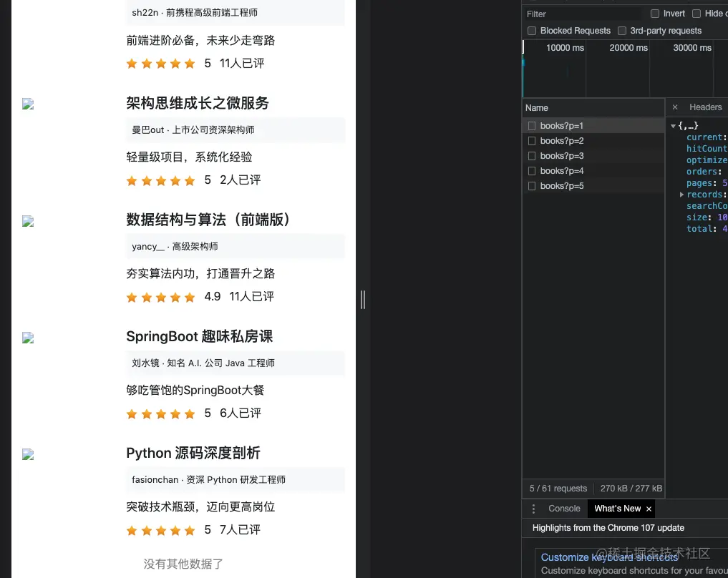
Task: Click the document icon for books?p=2
Action: [532, 140]
